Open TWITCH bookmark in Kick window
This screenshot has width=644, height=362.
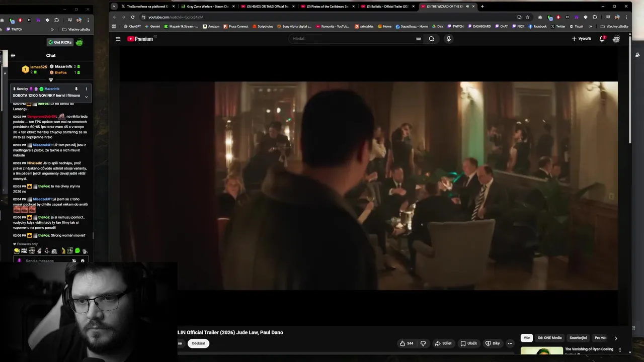pyautogui.click(x=15, y=29)
